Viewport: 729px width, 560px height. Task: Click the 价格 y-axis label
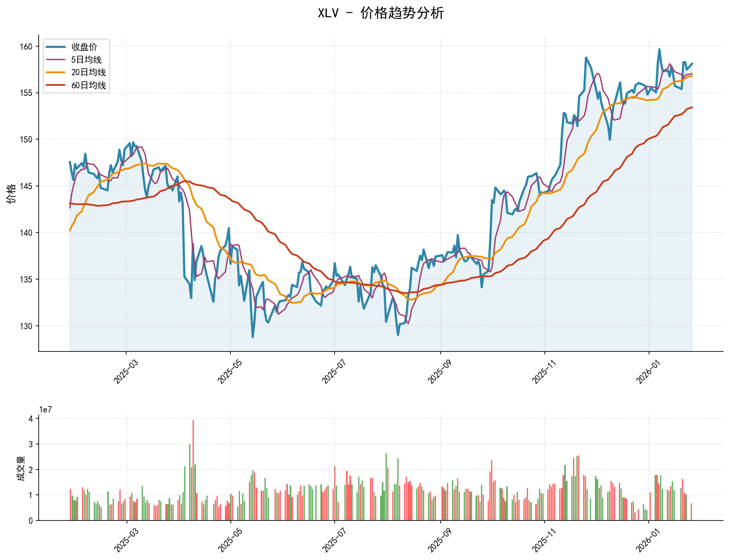pyautogui.click(x=11, y=193)
